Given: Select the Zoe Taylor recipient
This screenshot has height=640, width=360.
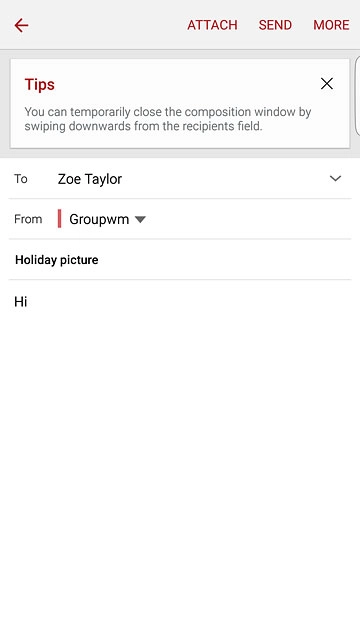Looking at the screenshot, I should [90, 179].
